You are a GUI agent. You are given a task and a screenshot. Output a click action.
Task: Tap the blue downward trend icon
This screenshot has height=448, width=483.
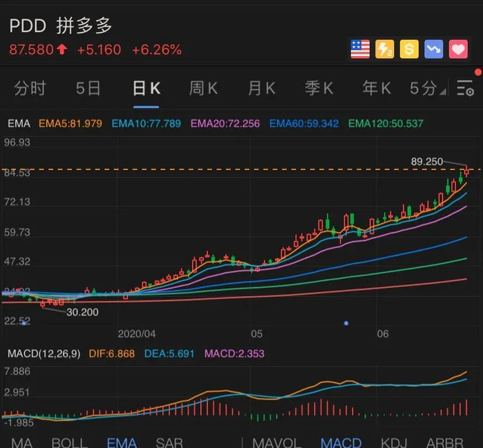(x=434, y=49)
